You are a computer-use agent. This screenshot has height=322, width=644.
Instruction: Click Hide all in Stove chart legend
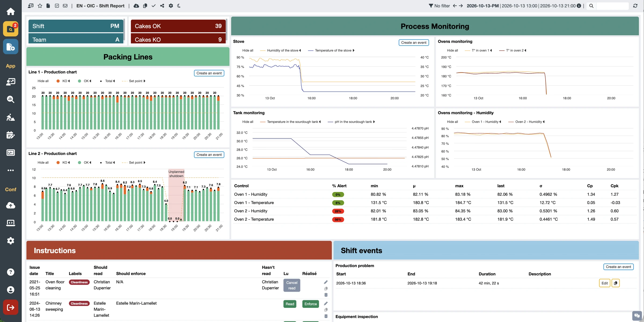248,50
